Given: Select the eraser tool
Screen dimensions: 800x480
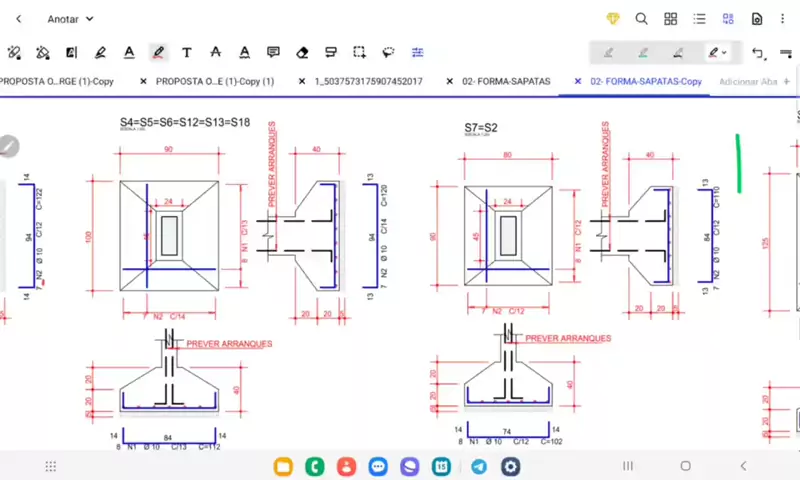Looking at the screenshot, I should (x=302, y=52).
